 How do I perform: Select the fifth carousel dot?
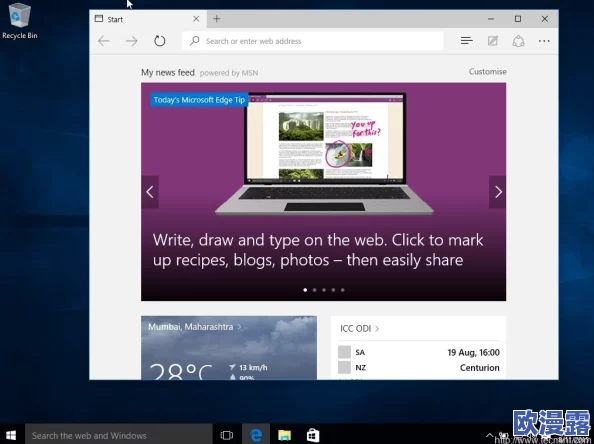(x=342, y=290)
